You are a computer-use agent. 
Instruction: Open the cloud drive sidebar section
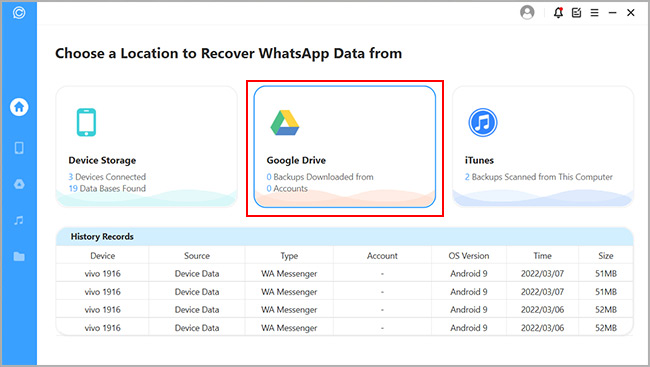19,184
